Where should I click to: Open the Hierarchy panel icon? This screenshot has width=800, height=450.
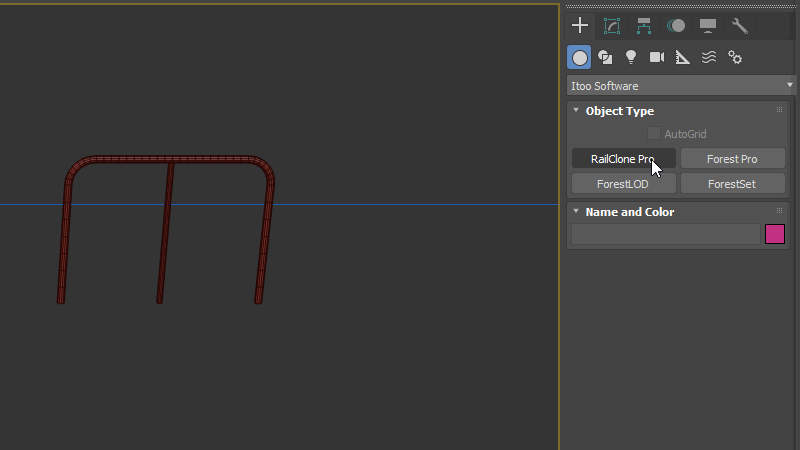point(644,26)
